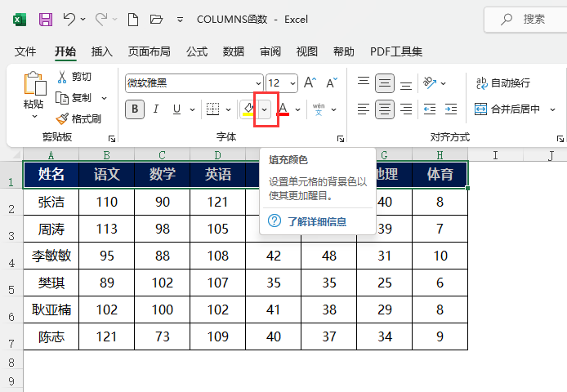Image resolution: width=567 pixels, height=392 pixels.
Task: Click top align icon
Action: tap(364, 82)
